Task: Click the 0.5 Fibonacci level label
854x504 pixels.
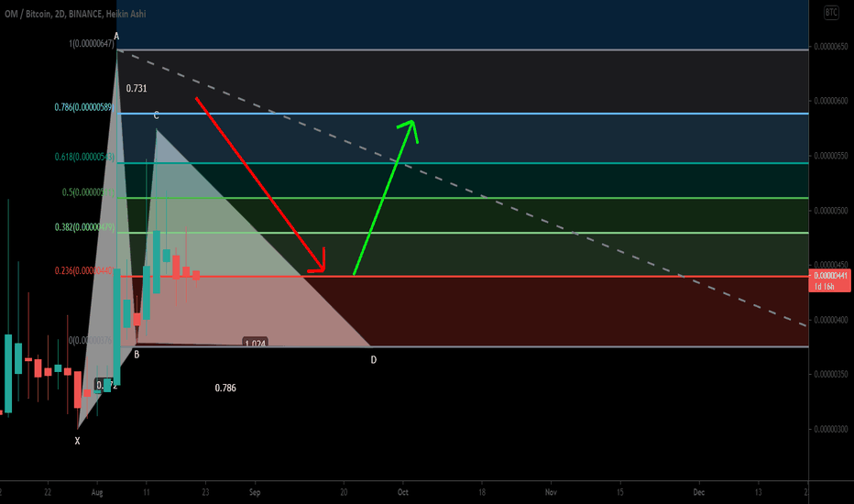Action: coord(88,192)
